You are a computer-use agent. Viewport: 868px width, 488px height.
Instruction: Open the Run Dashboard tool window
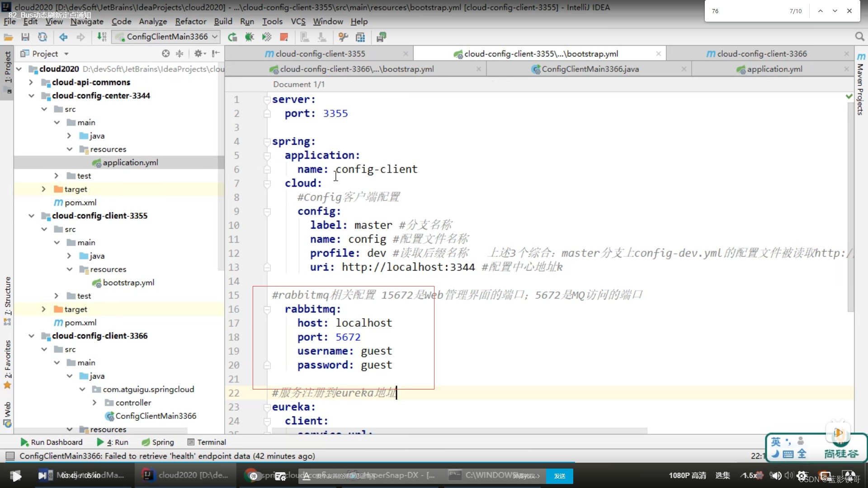point(52,442)
